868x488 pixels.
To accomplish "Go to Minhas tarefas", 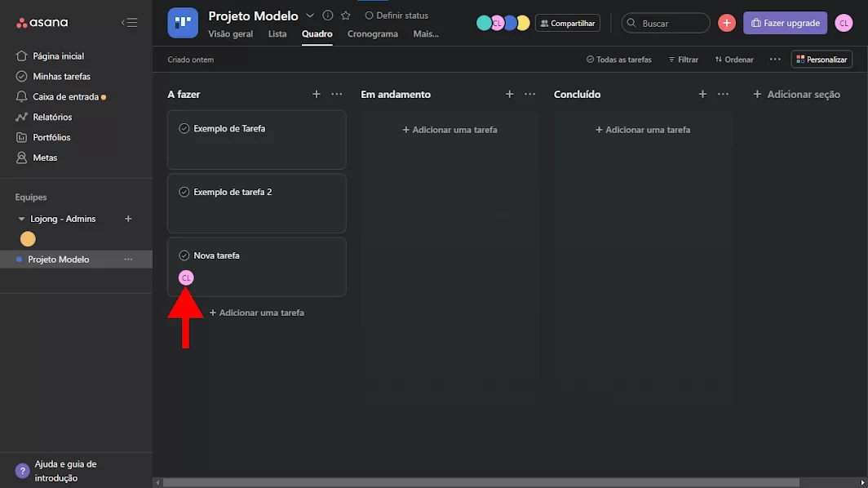I will pos(61,77).
